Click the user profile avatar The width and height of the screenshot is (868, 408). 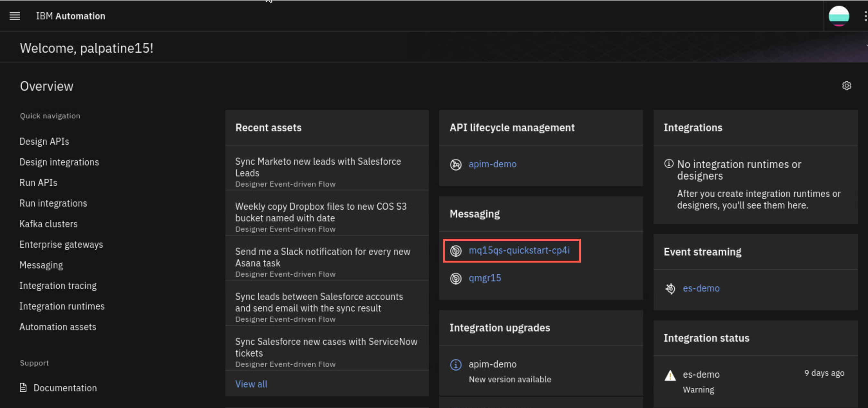pyautogui.click(x=838, y=16)
